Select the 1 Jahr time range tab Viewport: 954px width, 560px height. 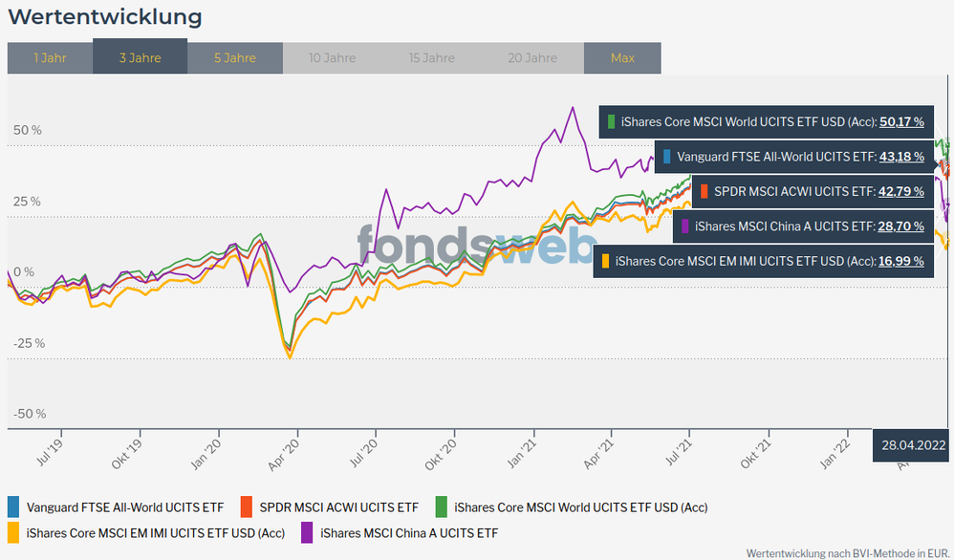click(x=50, y=58)
